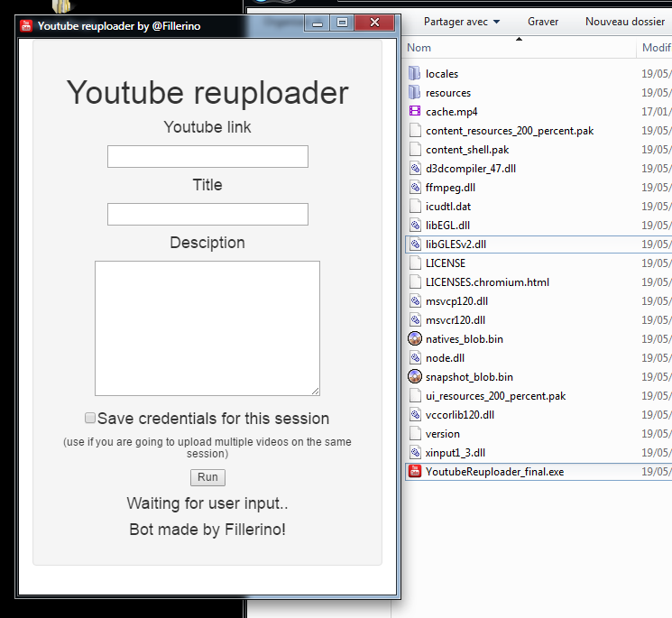Click the node.dll file icon
The height and width of the screenshot is (618, 672).
coord(414,357)
